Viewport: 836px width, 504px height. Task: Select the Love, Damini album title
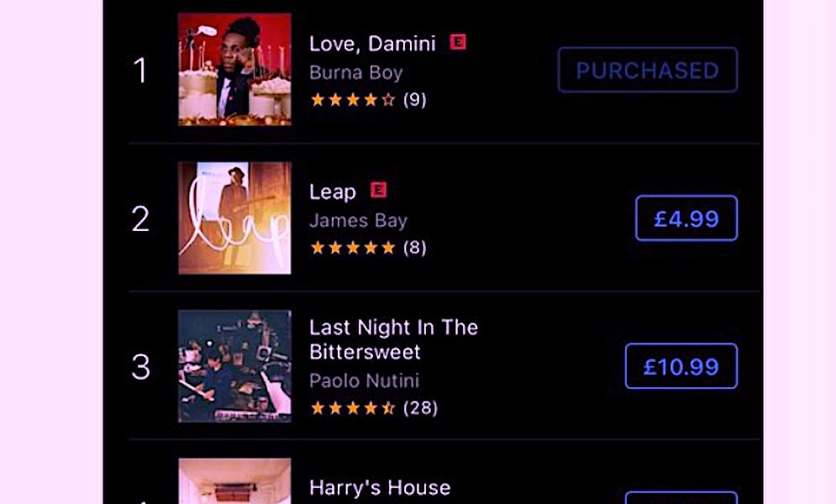pos(372,44)
